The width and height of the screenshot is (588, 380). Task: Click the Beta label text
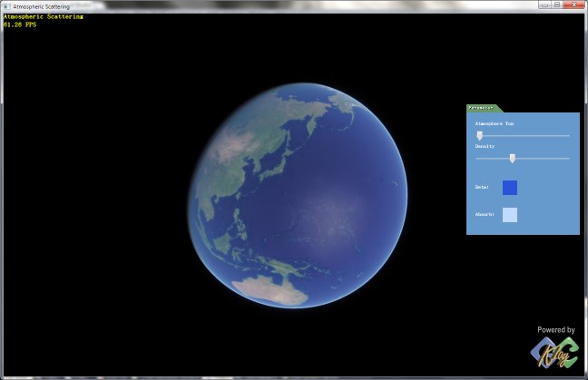click(x=482, y=188)
